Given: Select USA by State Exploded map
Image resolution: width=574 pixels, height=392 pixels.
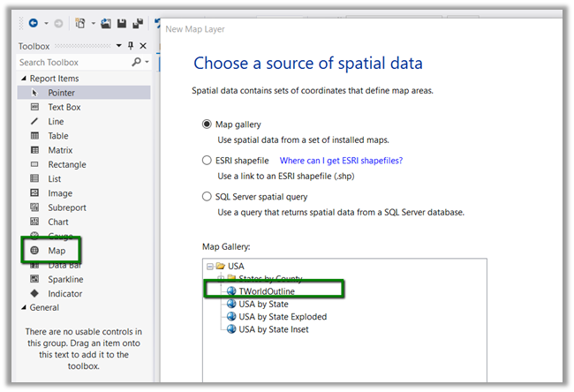Looking at the screenshot, I should [282, 317].
